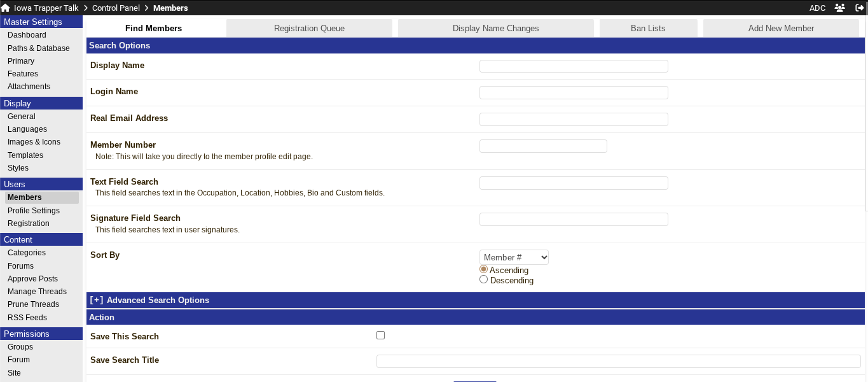
Task: Select the Ascending sort radio button
Action: point(484,270)
